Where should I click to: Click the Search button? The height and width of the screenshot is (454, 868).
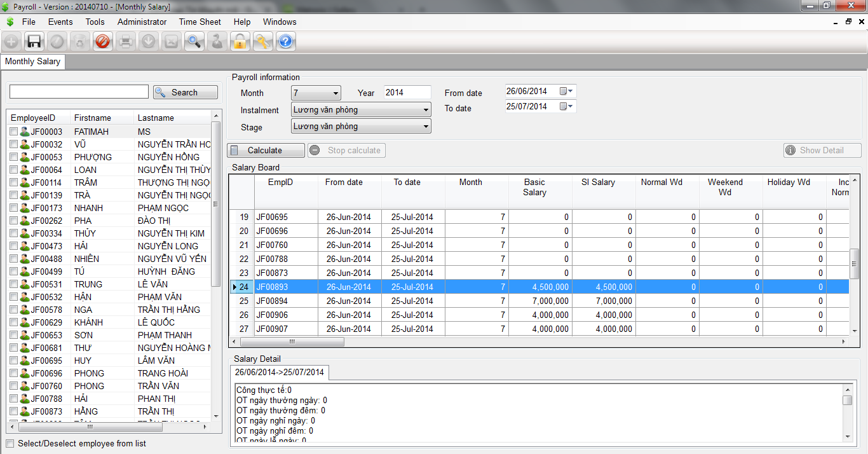point(185,92)
